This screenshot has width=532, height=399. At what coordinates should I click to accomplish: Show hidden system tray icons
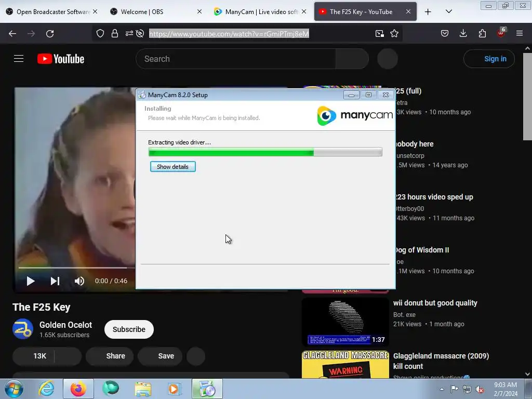(x=442, y=389)
